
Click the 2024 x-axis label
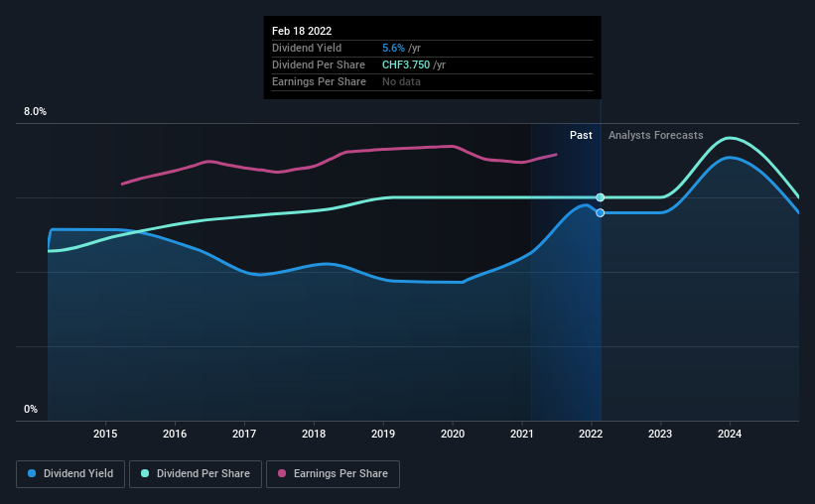[x=730, y=434]
